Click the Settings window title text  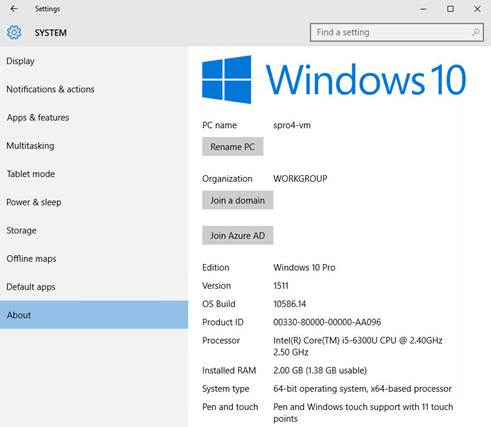click(x=47, y=9)
